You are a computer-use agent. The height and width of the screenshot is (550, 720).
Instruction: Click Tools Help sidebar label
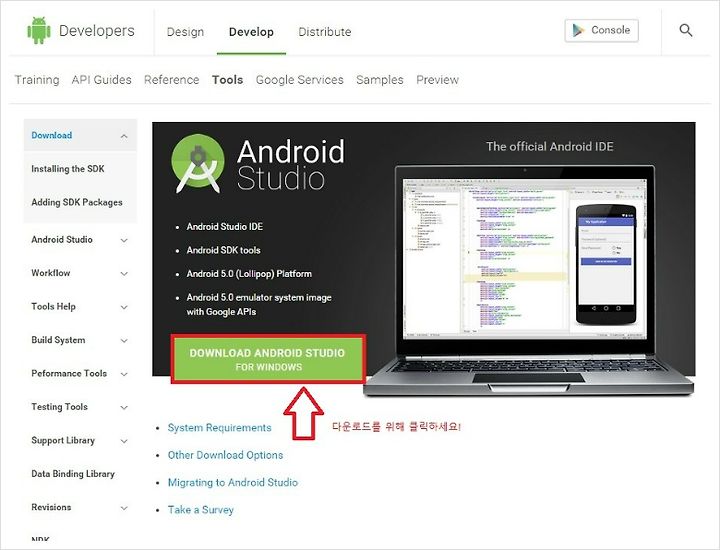point(53,307)
